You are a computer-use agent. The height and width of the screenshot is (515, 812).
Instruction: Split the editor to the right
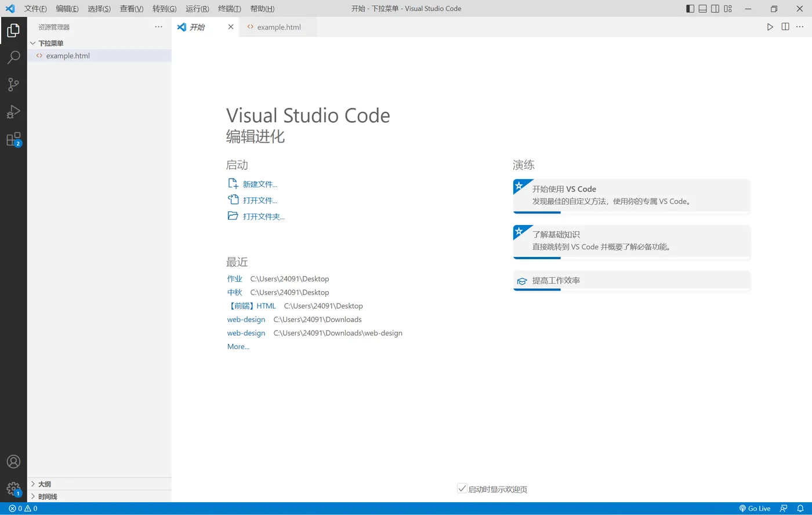click(785, 27)
